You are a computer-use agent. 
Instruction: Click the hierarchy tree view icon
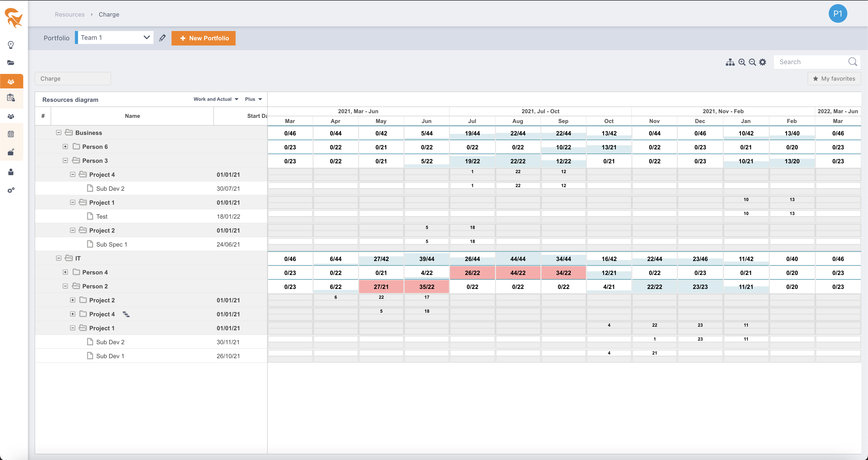[730, 62]
